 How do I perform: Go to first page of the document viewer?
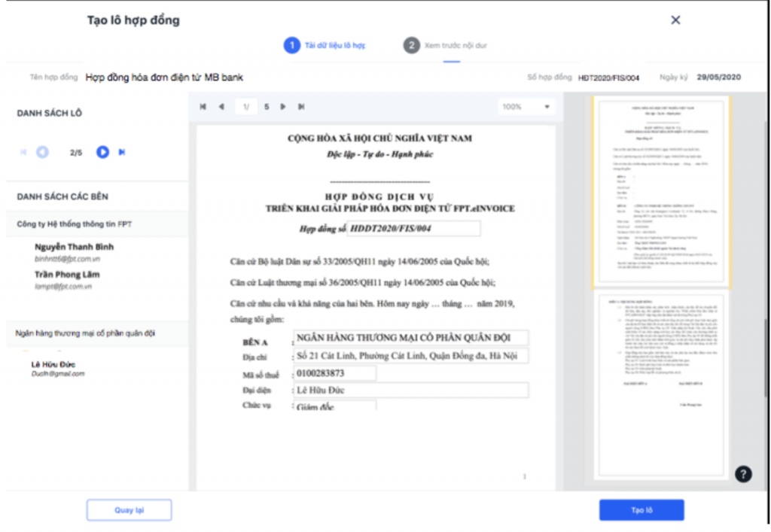pos(203,107)
